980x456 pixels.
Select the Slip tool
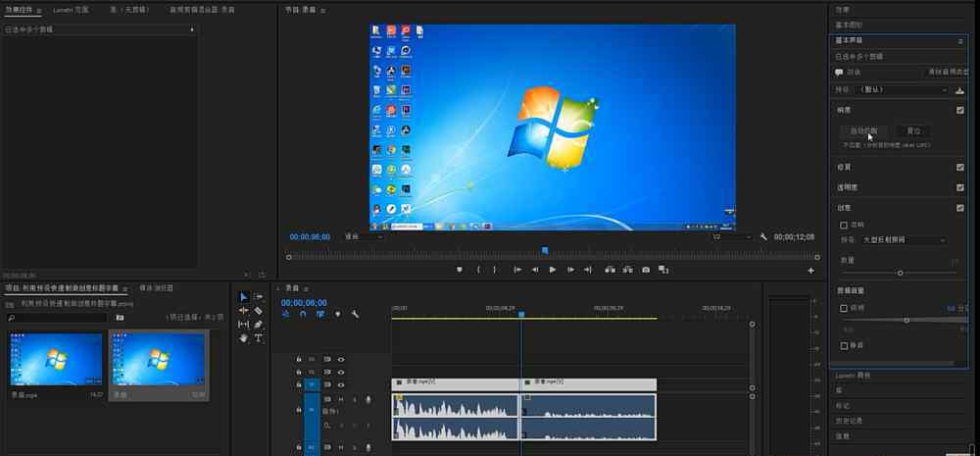coord(244,324)
